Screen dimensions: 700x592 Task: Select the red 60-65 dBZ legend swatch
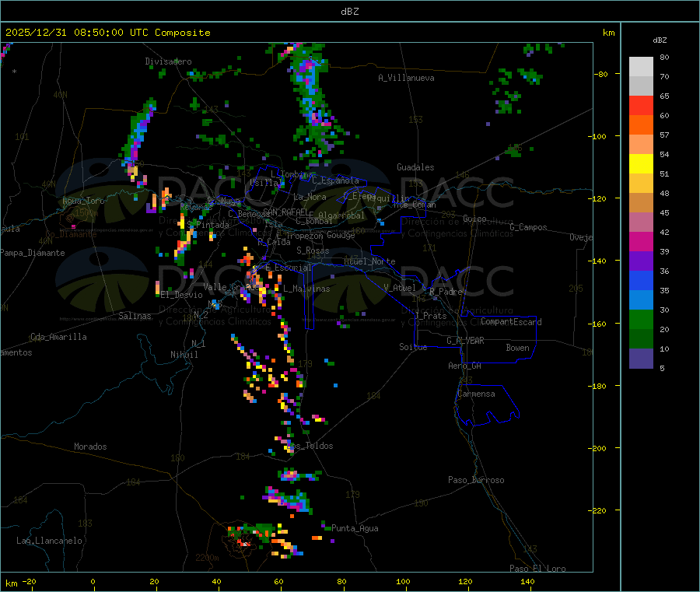(x=641, y=105)
